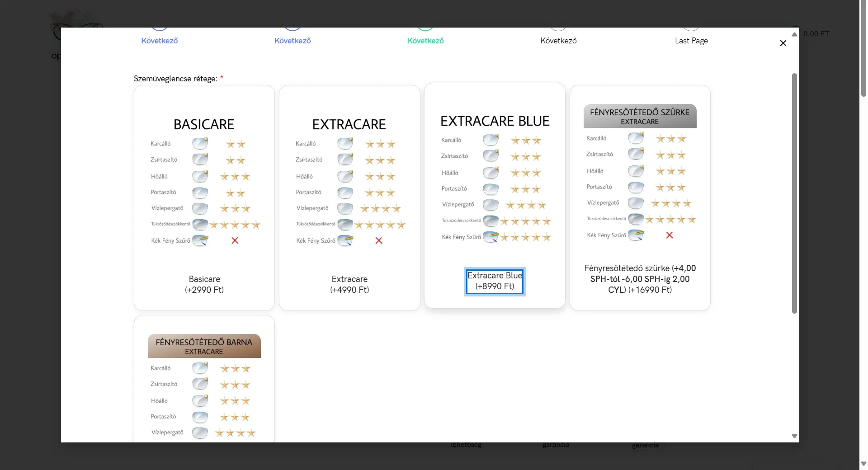Click red X for blue filter in Extracare

pyautogui.click(x=379, y=240)
